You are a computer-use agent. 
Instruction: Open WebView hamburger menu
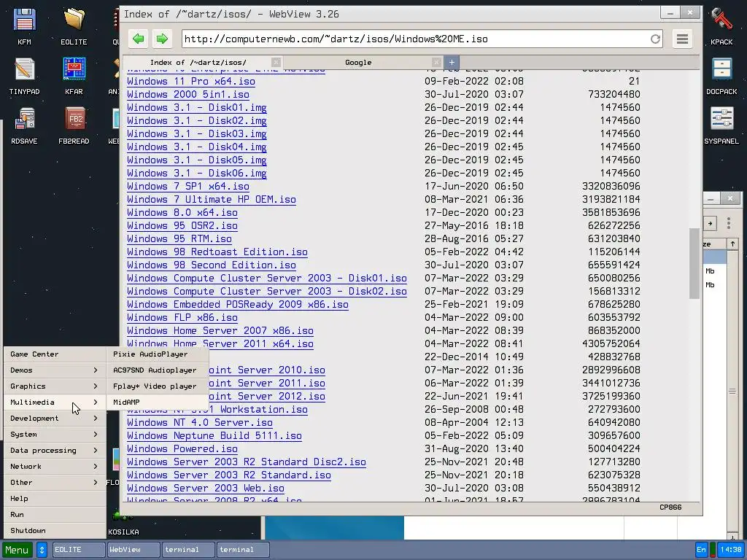tap(682, 39)
